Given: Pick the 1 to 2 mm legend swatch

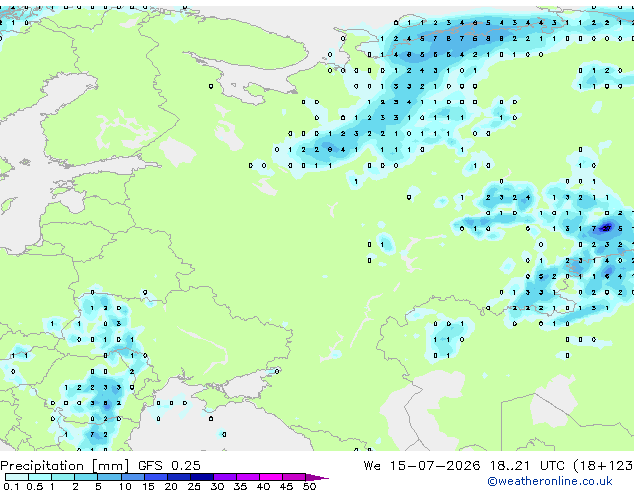Looking at the screenshot, I should tap(63, 477).
